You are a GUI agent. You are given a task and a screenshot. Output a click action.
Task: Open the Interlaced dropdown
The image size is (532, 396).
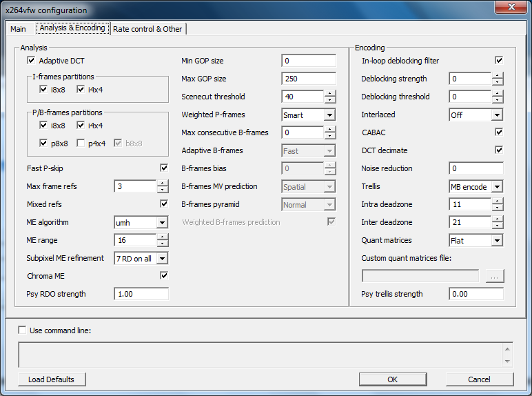point(497,115)
